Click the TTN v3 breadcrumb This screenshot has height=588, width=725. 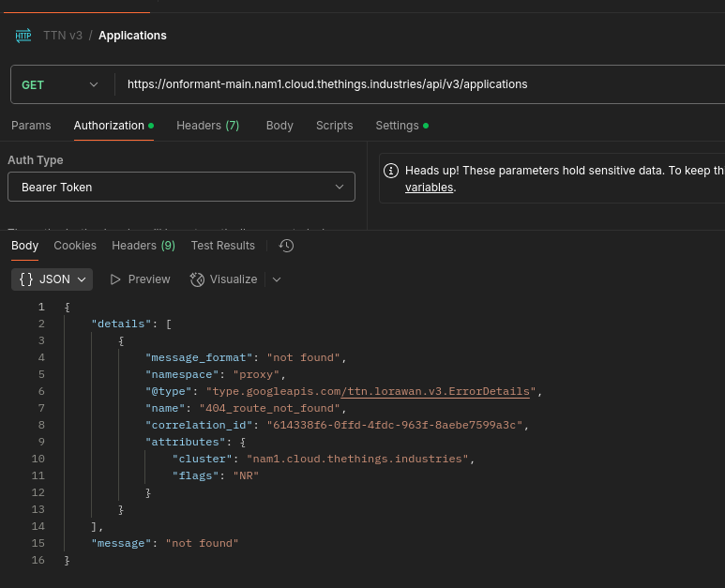(63, 36)
